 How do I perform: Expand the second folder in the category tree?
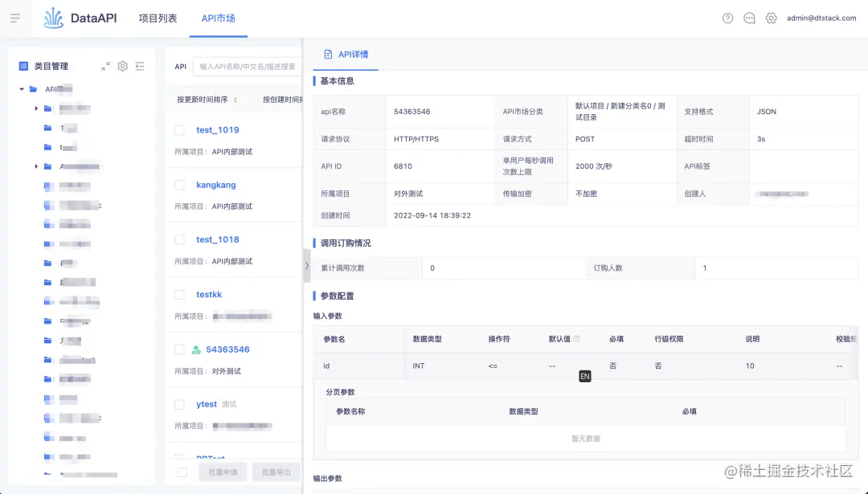[x=37, y=108]
